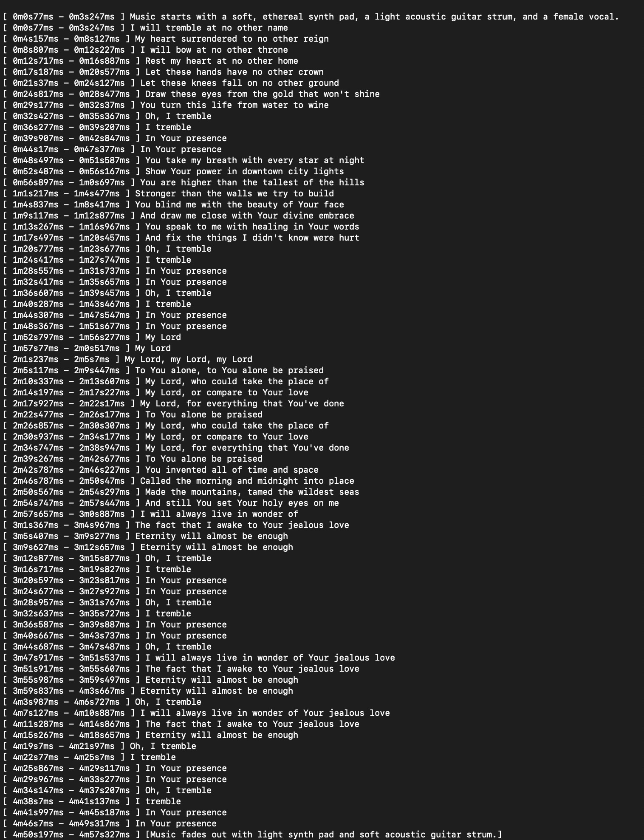644x840 pixels.
Task: Click the line "And fix the things I didn't know were hurt"
Action: [x=252, y=238]
